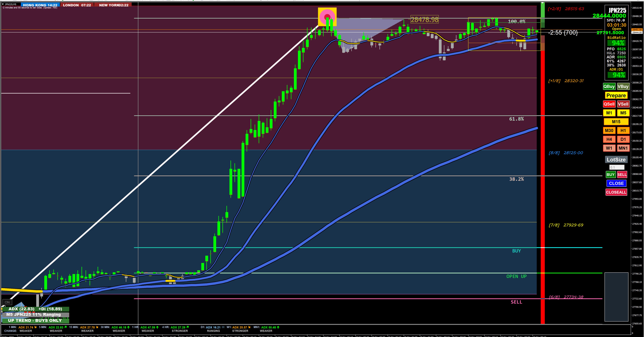Click the blue CLOSE button
Screen dimensions: 644x337
tap(616, 183)
